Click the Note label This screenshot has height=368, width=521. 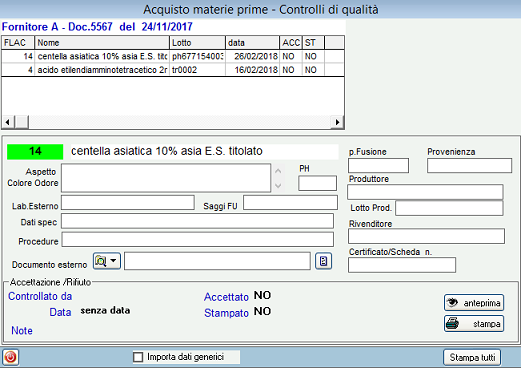tap(22, 331)
